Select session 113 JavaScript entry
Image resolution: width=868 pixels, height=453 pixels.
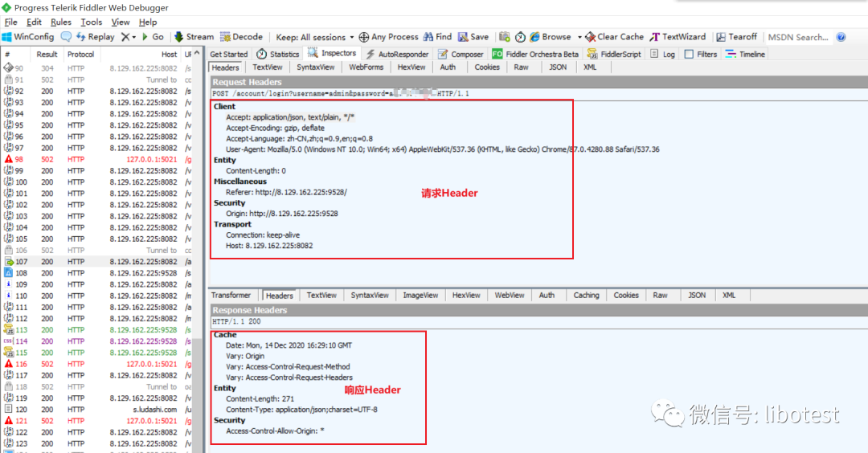pos(97,329)
